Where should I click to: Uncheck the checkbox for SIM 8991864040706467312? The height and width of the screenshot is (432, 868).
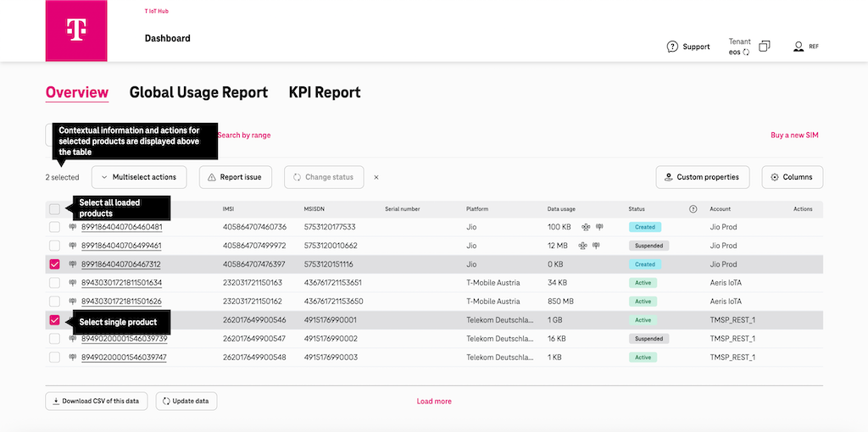pyautogui.click(x=54, y=264)
